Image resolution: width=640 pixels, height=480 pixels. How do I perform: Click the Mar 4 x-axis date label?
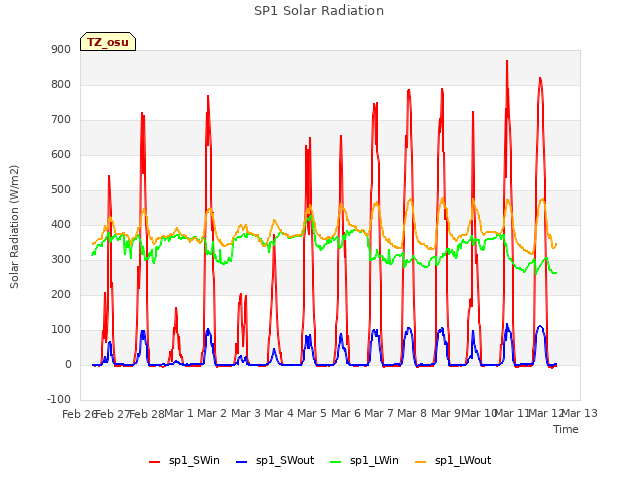tap(279, 413)
